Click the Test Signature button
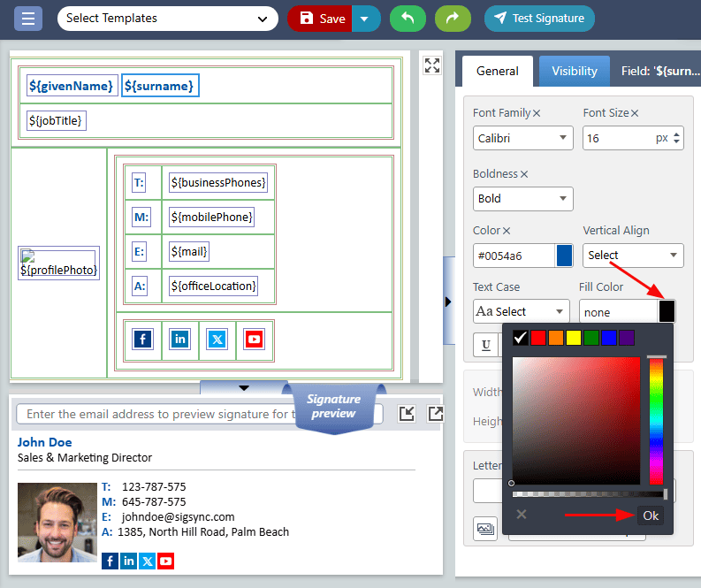701x588 pixels. click(x=539, y=19)
